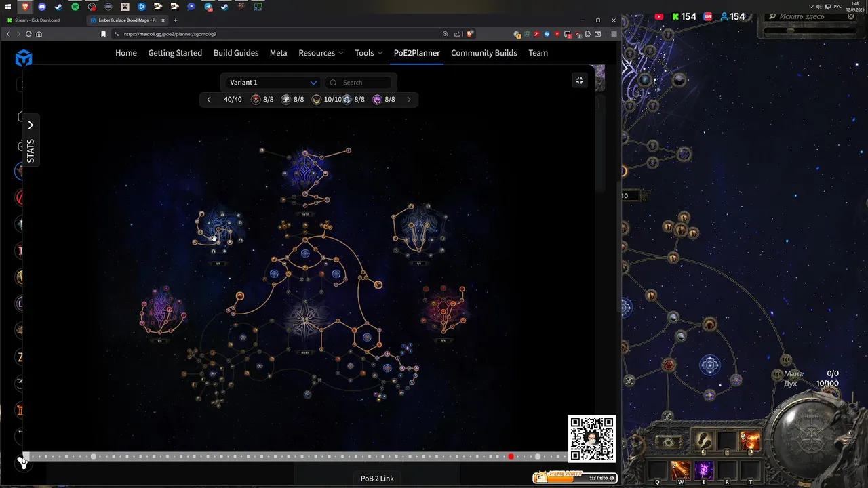Click the Maxroll logo icon
This screenshot has width=868, height=488.
coord(24,58)
